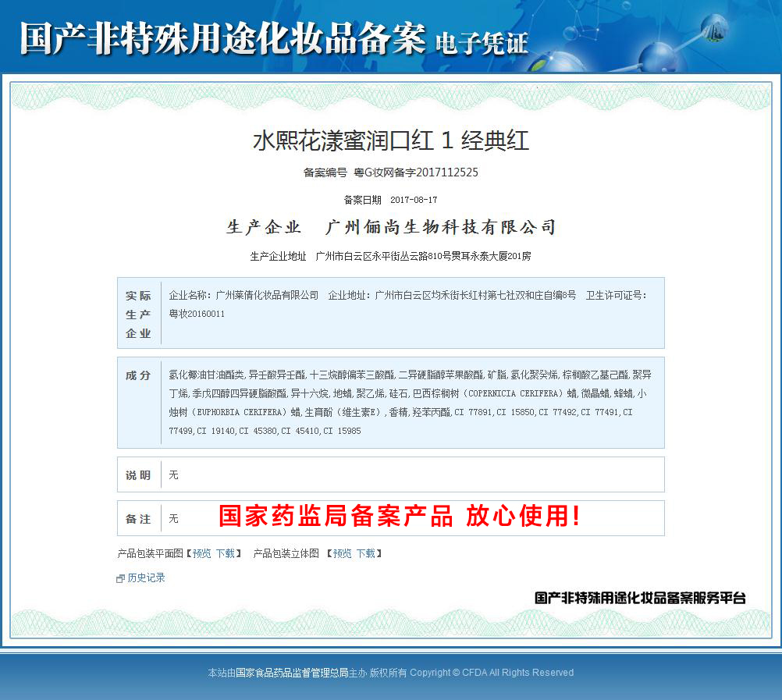Screen dimensions: 782x700
Task: Click 国家食品药品监督管理总局 in the footer
Action: (292, 673)
